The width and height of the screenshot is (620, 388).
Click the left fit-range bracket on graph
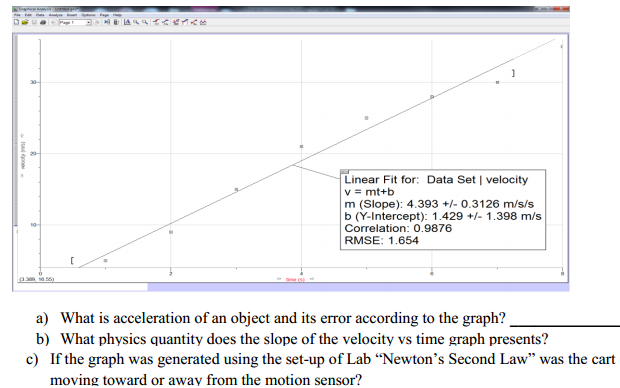[x=72, y=261]
